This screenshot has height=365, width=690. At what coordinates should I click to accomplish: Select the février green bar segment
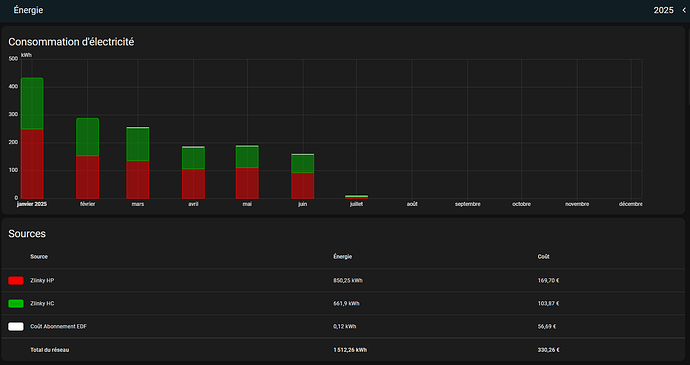pos(88,137)
